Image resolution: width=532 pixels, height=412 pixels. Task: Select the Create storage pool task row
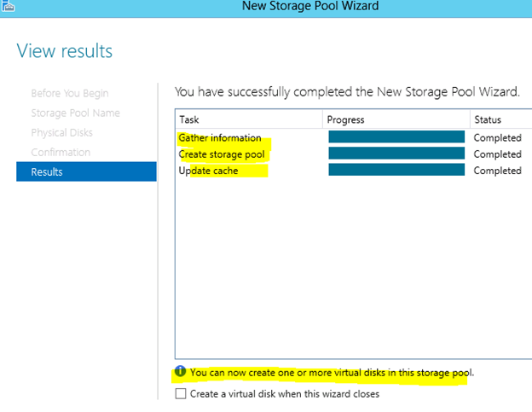(354, 154)
